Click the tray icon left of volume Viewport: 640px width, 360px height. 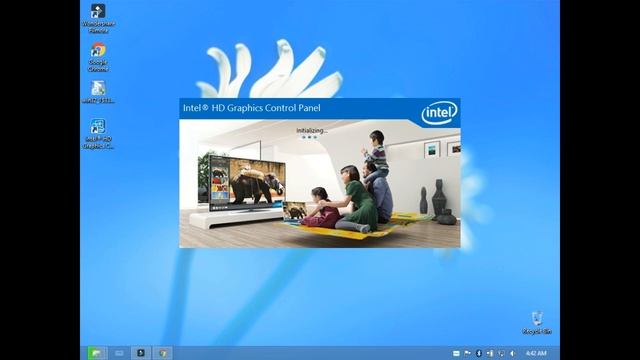coord(501,353)
